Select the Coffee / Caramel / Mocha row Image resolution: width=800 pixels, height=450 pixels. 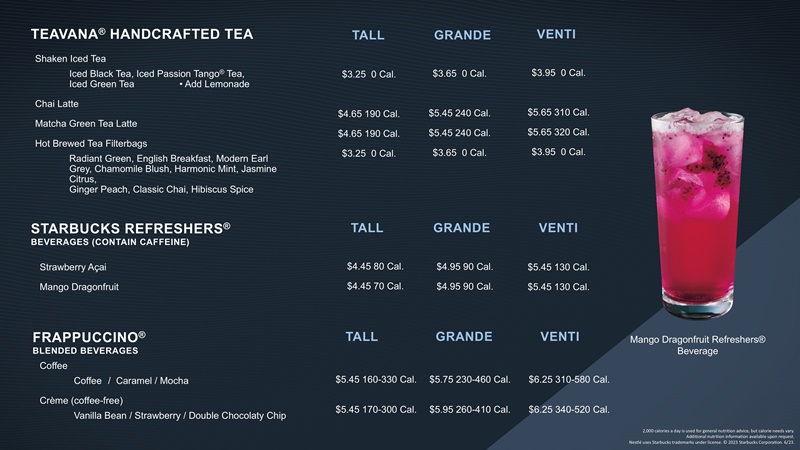click(x=131, y=381)
